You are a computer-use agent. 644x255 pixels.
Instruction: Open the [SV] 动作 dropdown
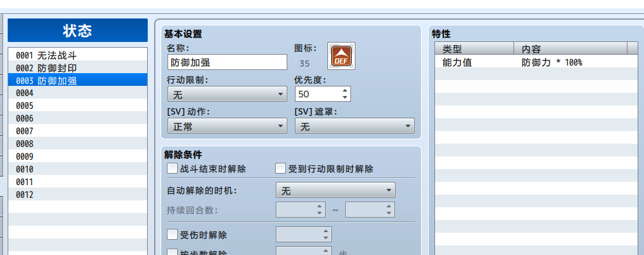click(x=227, y=126)
